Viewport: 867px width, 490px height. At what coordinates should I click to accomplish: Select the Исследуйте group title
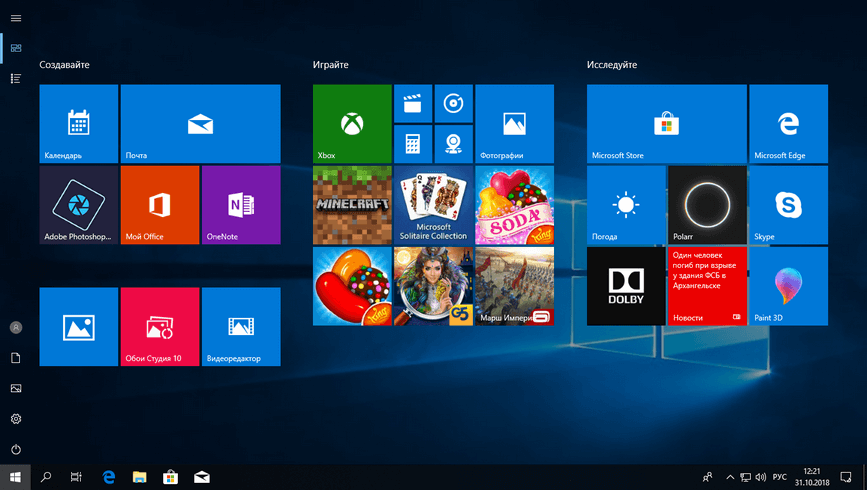[612, 65]
